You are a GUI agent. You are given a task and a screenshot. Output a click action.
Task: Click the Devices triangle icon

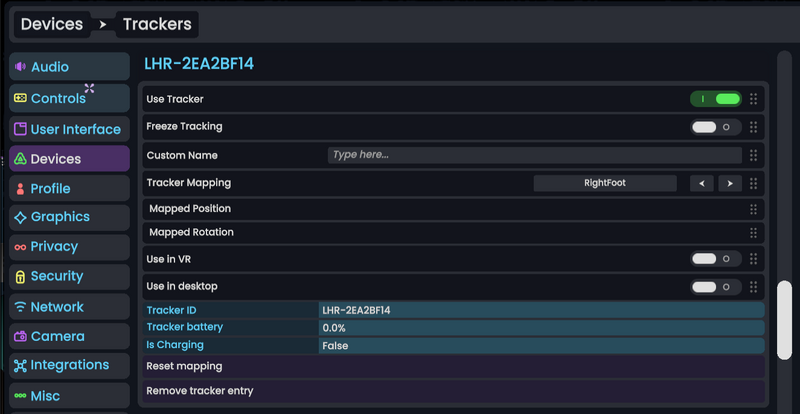point(20,159)
